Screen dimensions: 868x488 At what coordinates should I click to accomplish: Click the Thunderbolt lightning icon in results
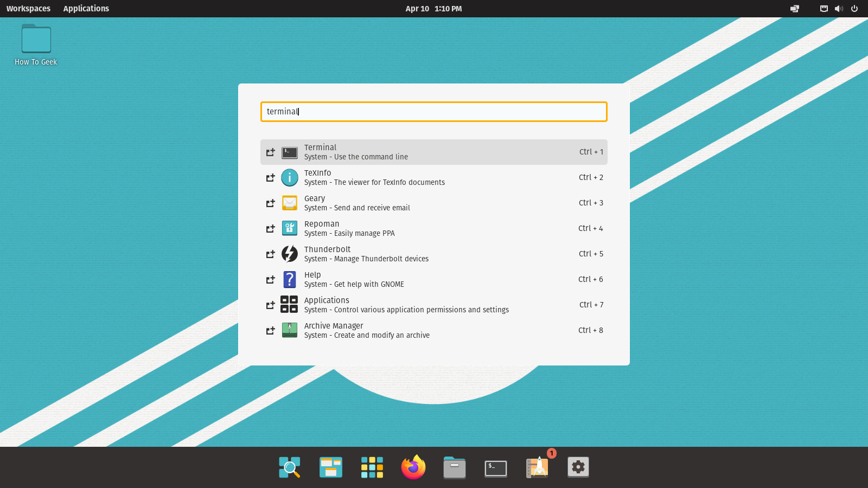[x=290, y=254]
